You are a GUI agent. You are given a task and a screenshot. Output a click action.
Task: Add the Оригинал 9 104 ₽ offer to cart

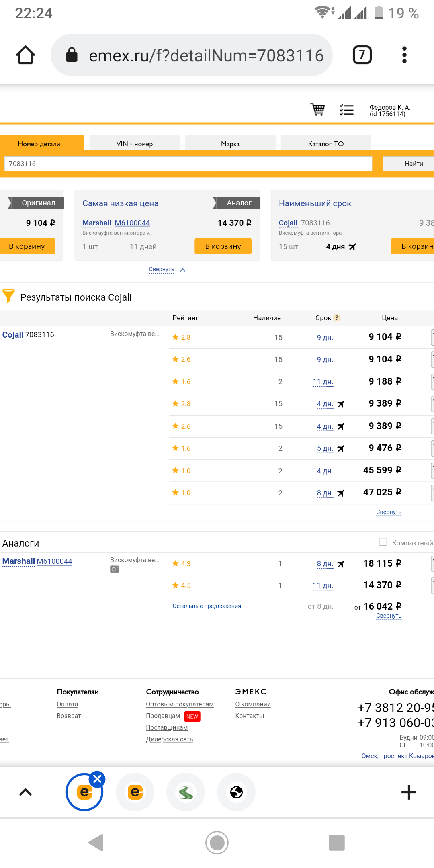(27, 246)
